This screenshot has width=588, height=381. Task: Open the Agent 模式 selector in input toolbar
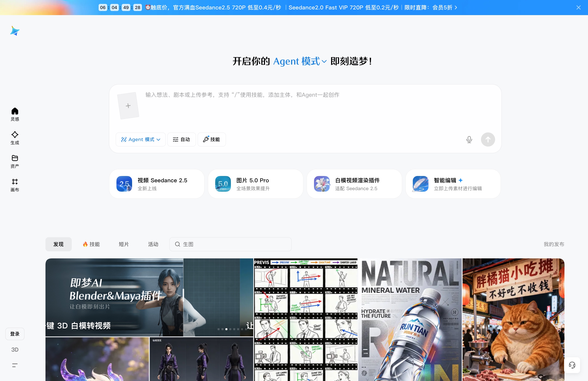(x=141, y=139)
